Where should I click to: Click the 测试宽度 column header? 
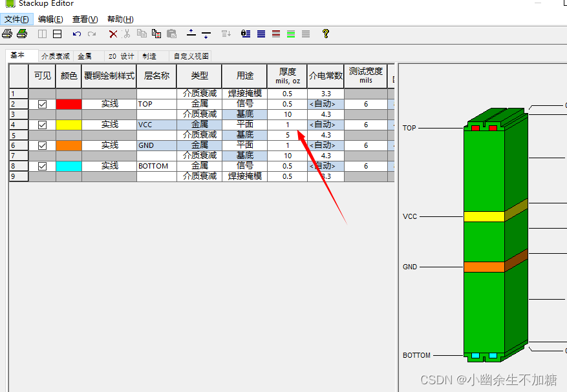tap(365, 76)
